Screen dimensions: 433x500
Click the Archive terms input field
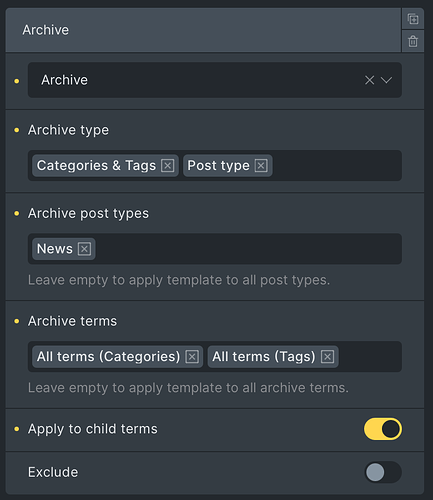coord(215,357)
